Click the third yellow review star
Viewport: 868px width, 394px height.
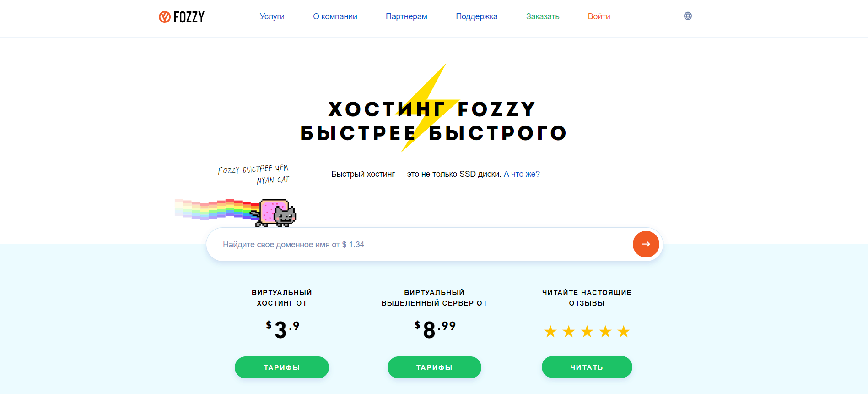tap(587, 331)
